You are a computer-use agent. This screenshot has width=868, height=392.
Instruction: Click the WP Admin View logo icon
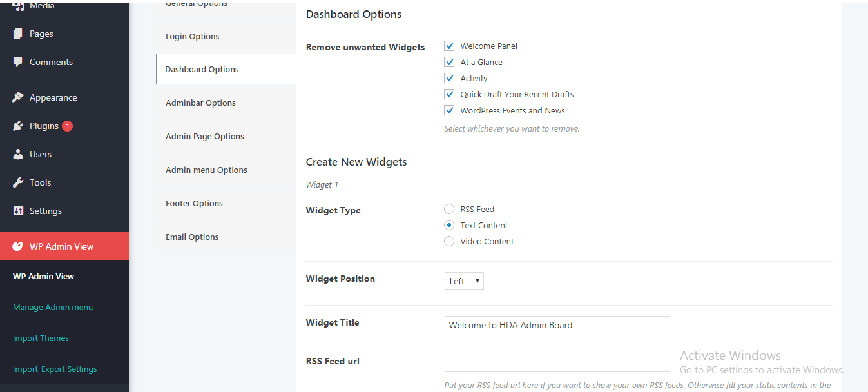[x=18, y=246]
